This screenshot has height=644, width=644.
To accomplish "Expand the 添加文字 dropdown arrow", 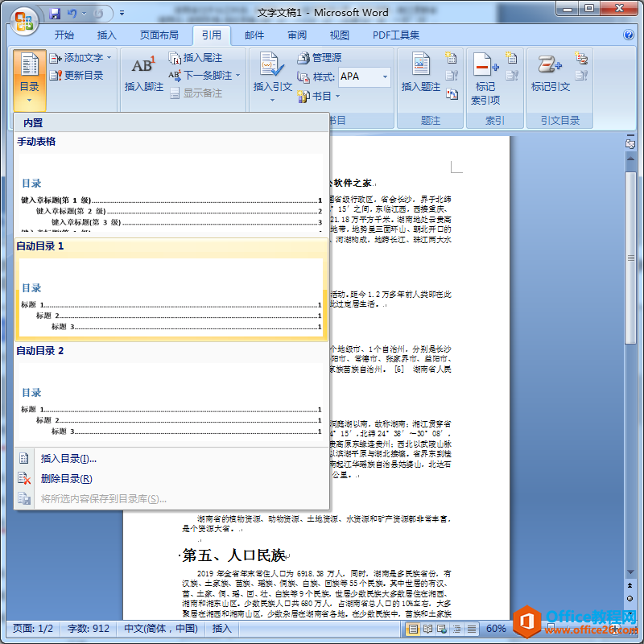I will click(109, 58).
